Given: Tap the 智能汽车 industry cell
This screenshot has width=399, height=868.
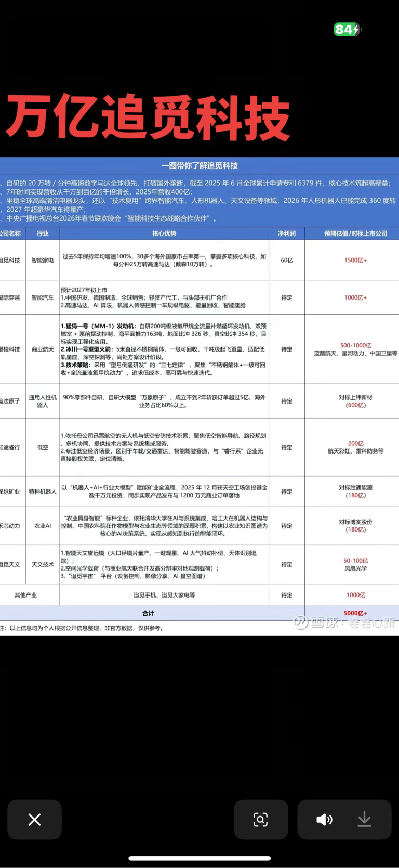Looking at the screenshot, I should coord(43,297).
